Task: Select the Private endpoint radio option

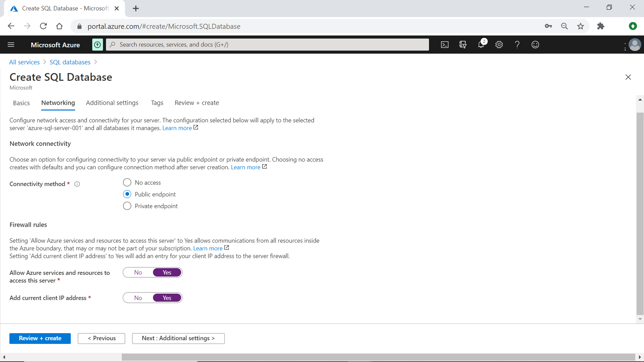Action: 127,206
